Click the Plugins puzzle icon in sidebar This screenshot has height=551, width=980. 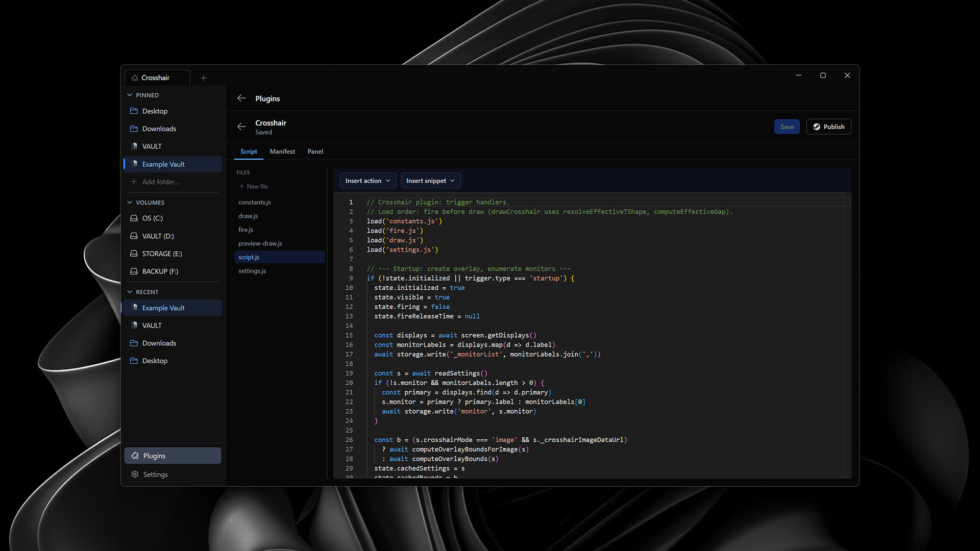pos(135,456)
